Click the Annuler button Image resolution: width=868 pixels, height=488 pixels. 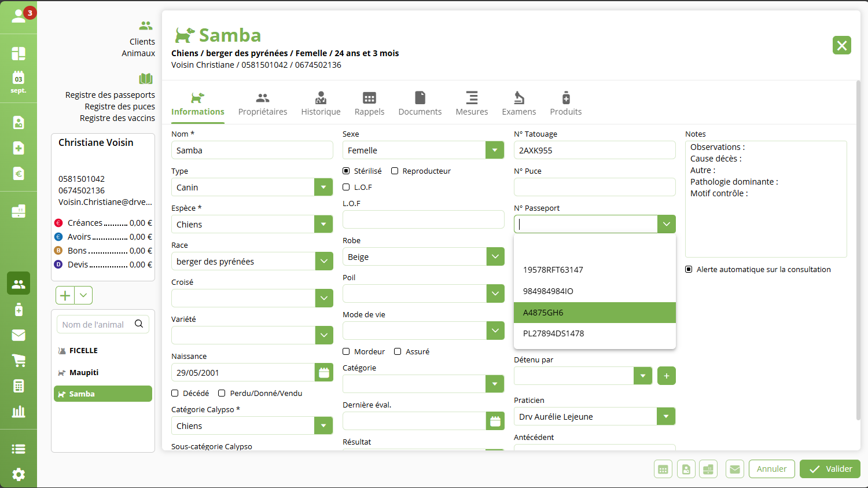point(771,469)
